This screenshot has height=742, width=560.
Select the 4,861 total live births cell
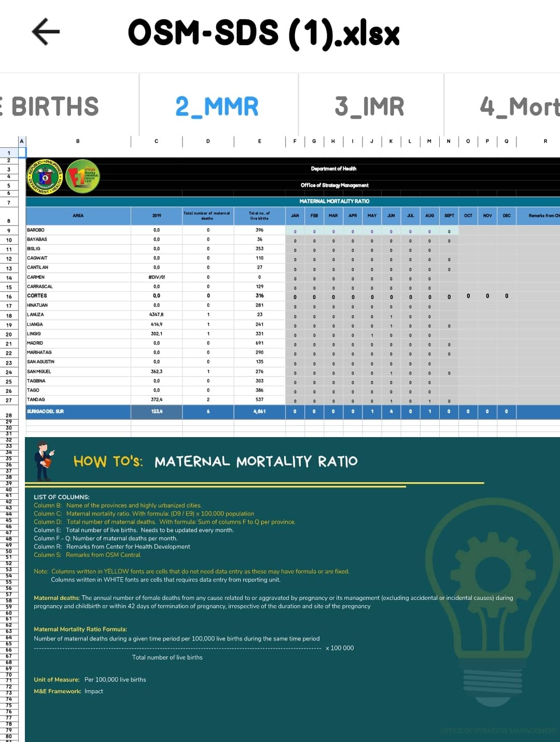pyautogui.click(x=259, y=412)
